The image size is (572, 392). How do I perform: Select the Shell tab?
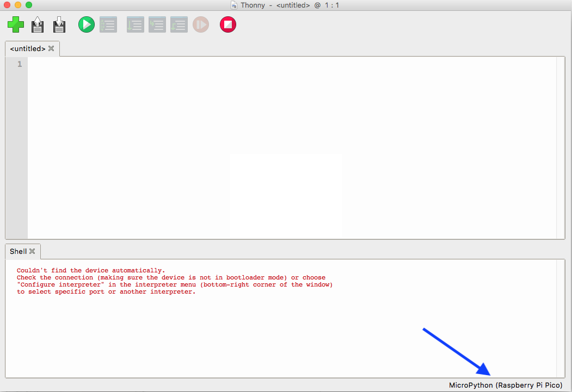[x=19, y=251]
